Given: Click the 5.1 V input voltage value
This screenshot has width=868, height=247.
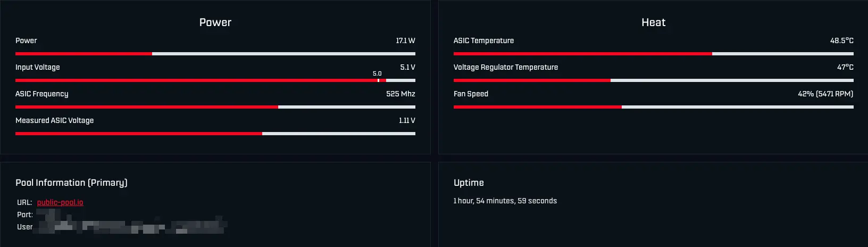Looking at the screenshot, I should point(407,67).
